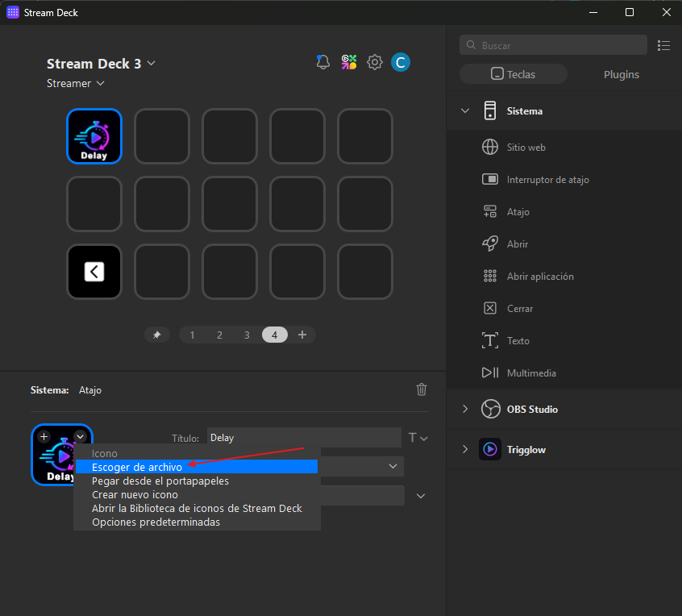Click the OBS Studio logo icon
Viewport: 682px width, 616px height.
(491, 409)
